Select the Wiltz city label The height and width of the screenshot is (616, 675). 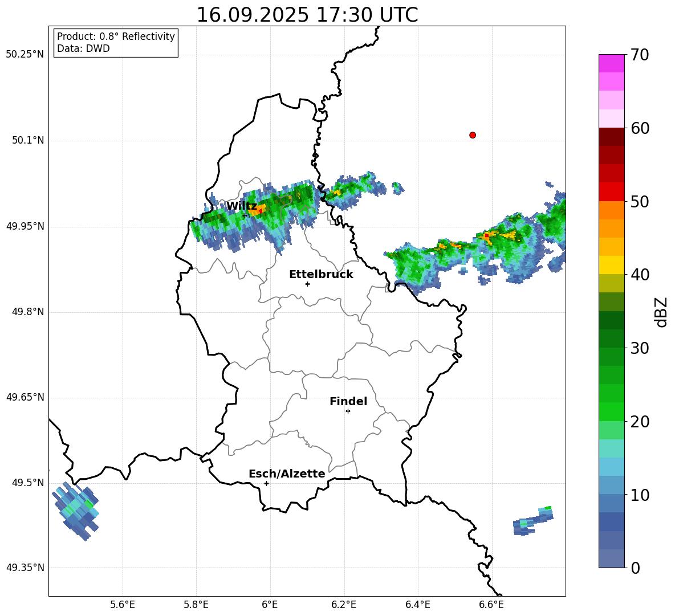(242, 206)
